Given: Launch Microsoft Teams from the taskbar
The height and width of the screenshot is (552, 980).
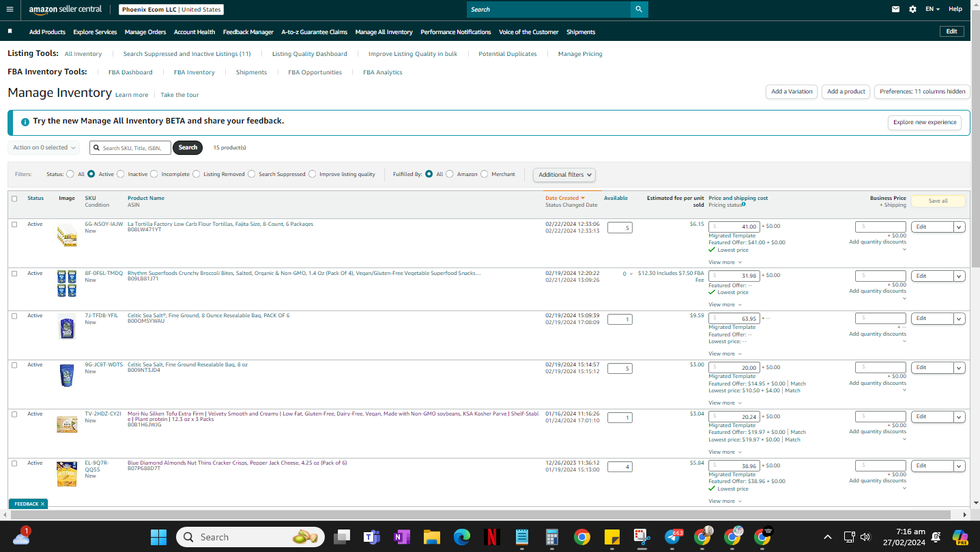Looking at the screenshot, I should click(372, 537).
